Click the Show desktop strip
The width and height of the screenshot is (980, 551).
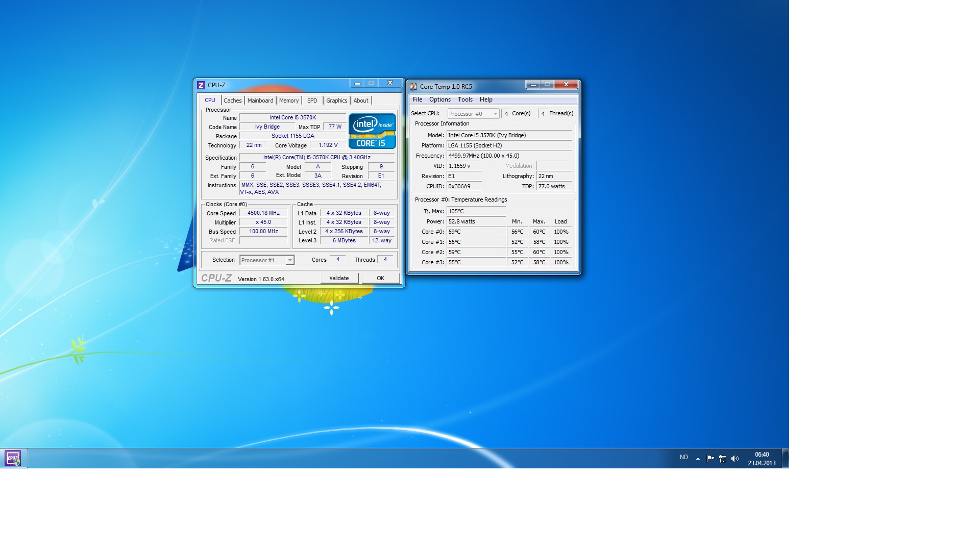[x=786, y=458]
